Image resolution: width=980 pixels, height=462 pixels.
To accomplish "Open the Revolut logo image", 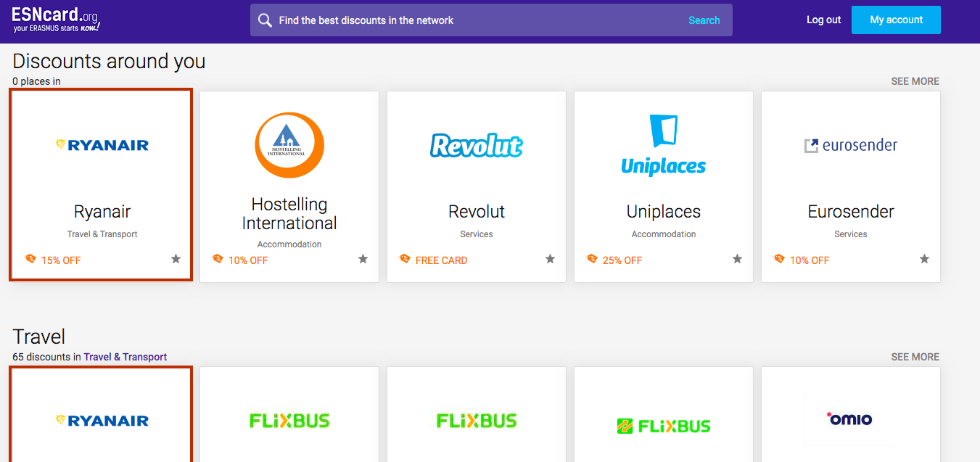I will 477,145.
